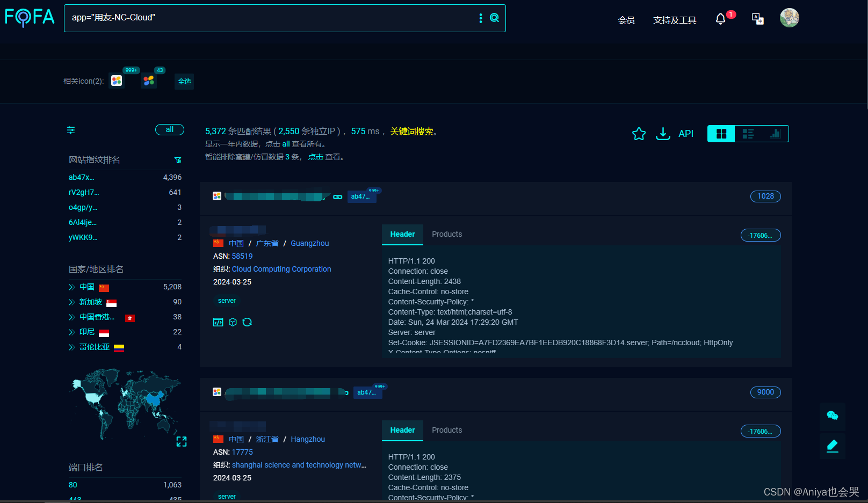This screenshot has height=503, width=868.
Task: Open the Products tab of Guangzhou result
Action: pyautogui.click(x=447, y=234)
